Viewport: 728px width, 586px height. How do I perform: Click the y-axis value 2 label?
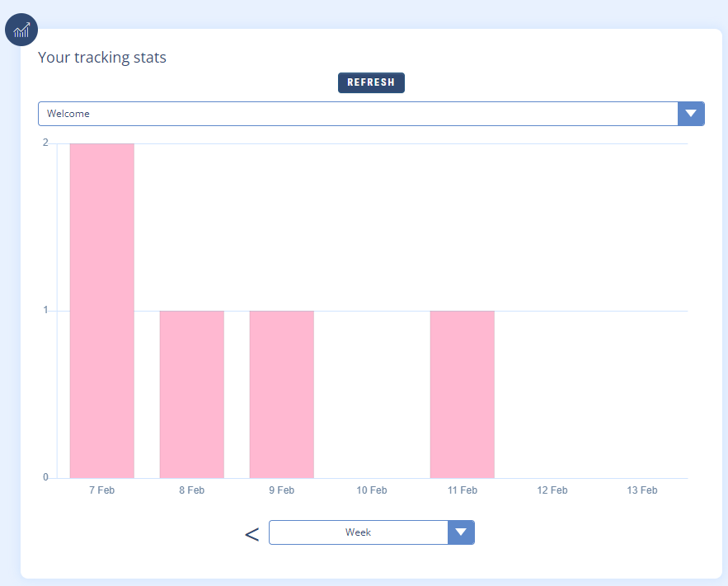click(45, 143)
